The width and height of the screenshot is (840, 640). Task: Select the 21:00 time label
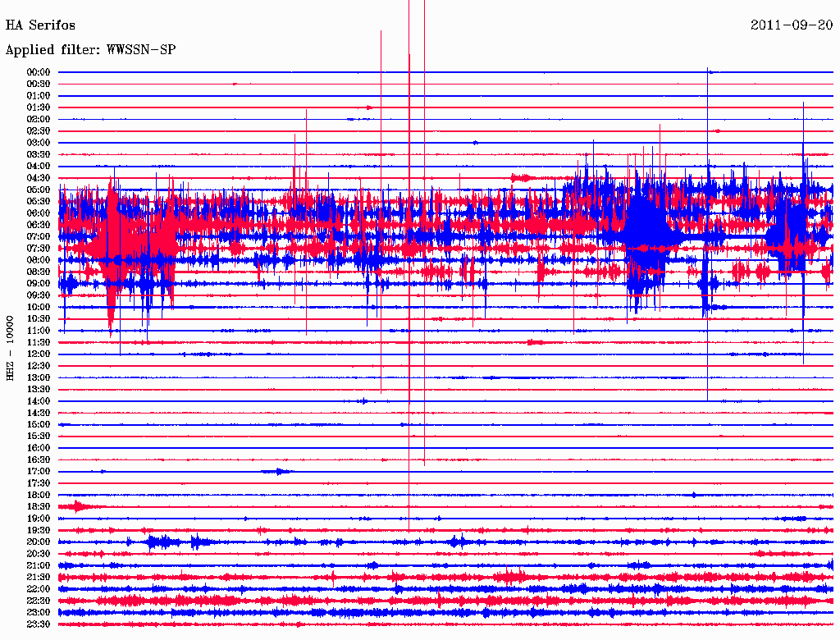point(39,565)
